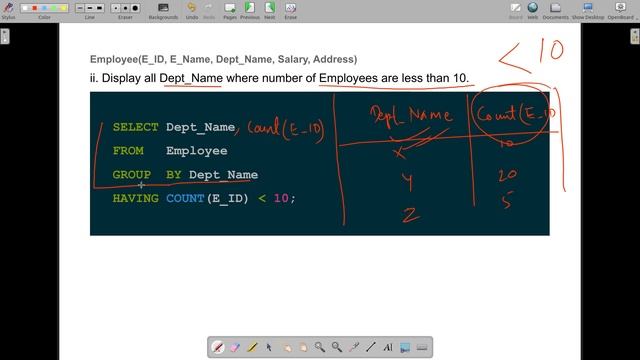
Task: Click the Redo button
Action: pyautogui.click(x=209, y=10)
